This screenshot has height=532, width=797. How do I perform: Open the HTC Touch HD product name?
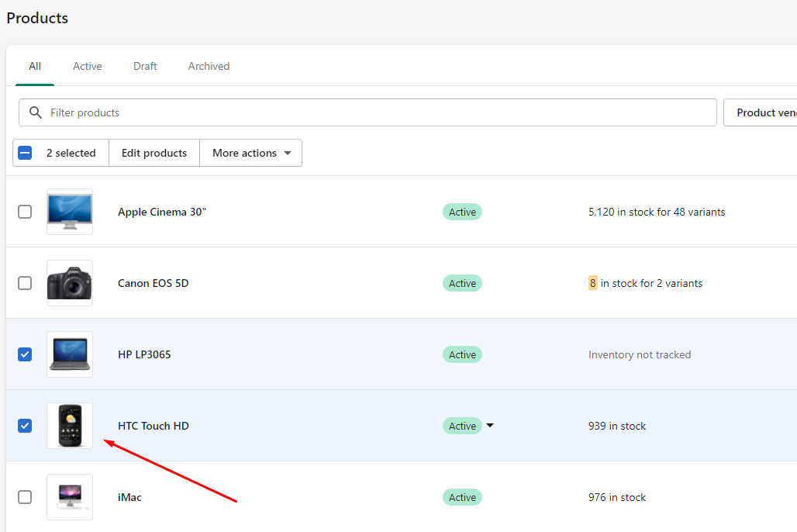point(154,426)
